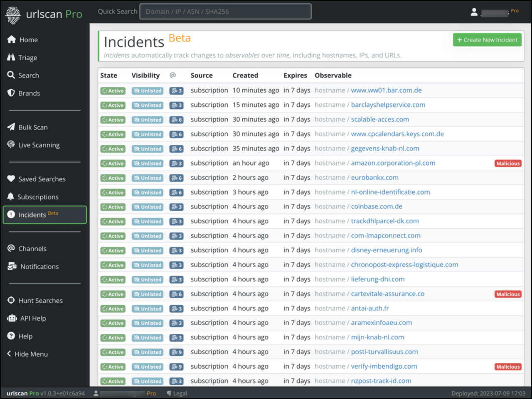The width and height of the screenshot is (532, 399).
Task: Expand the channel badge on posti-turvallisuus.com row
Action: 176,352
